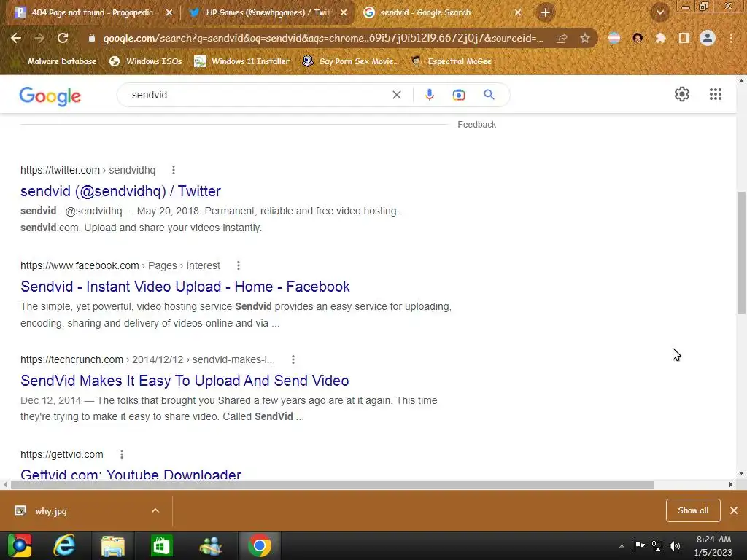Click the vertical page scrollbar

741,253
